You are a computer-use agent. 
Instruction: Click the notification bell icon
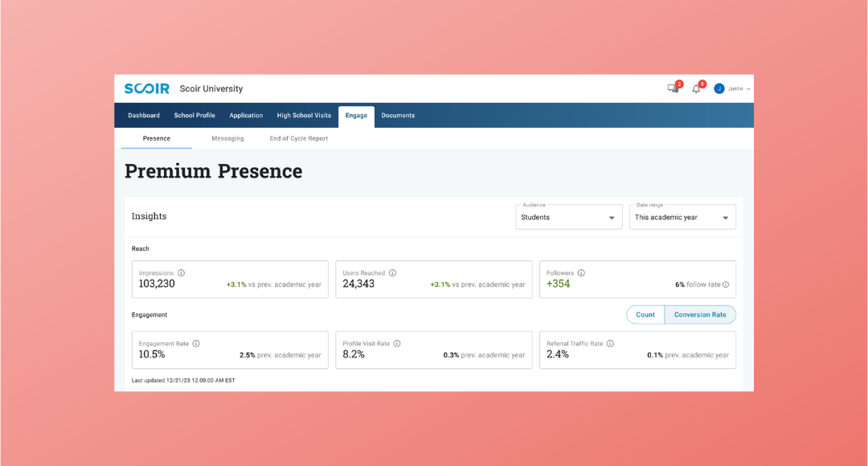point(696,88)
